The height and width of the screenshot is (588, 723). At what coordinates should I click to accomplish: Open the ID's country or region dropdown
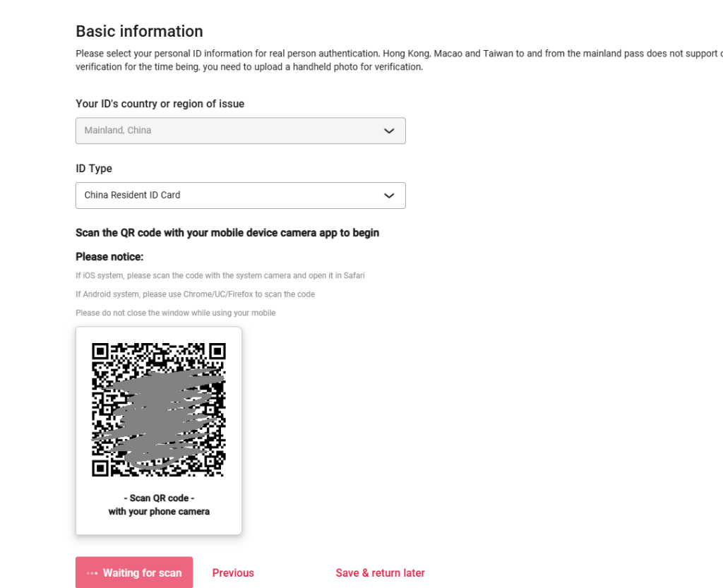(x=240, y=131)
